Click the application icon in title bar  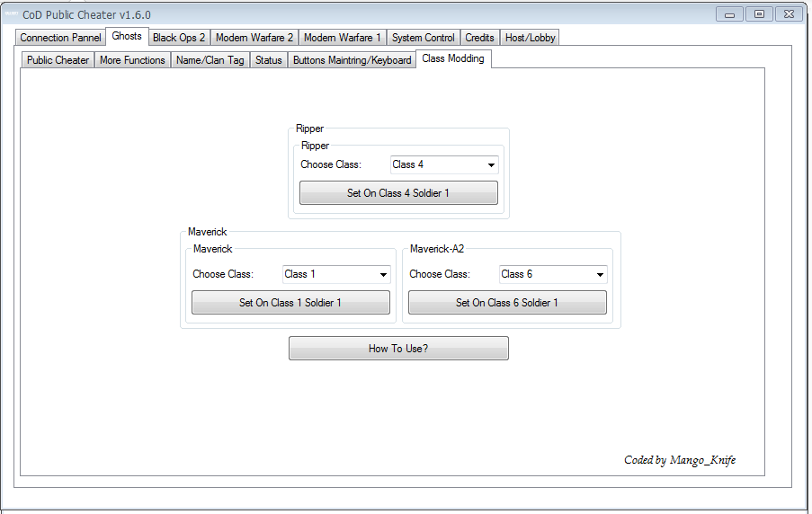12,14
